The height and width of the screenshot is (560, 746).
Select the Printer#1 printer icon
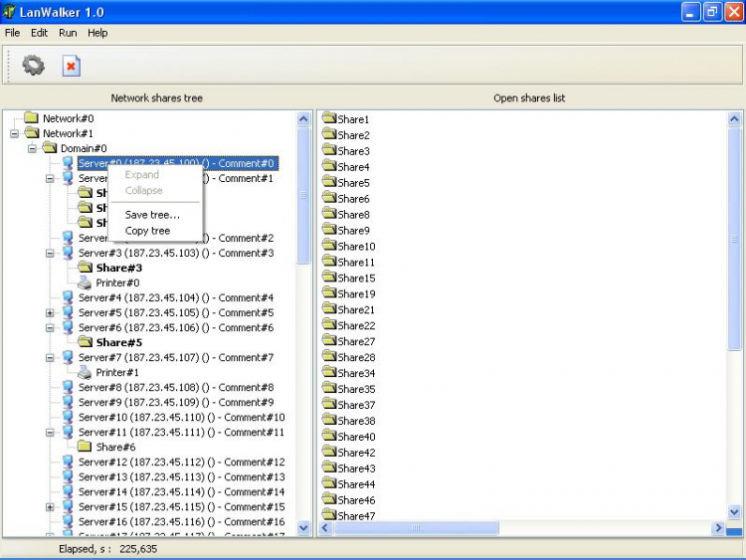[x=86, y=372]
